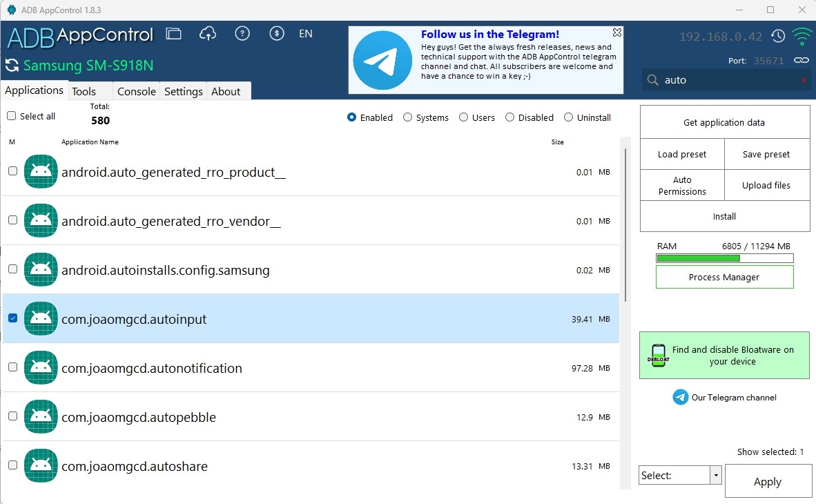This screenshot has width=816, height=504.
Task: Close the Telegram banner
Action: 616,33
